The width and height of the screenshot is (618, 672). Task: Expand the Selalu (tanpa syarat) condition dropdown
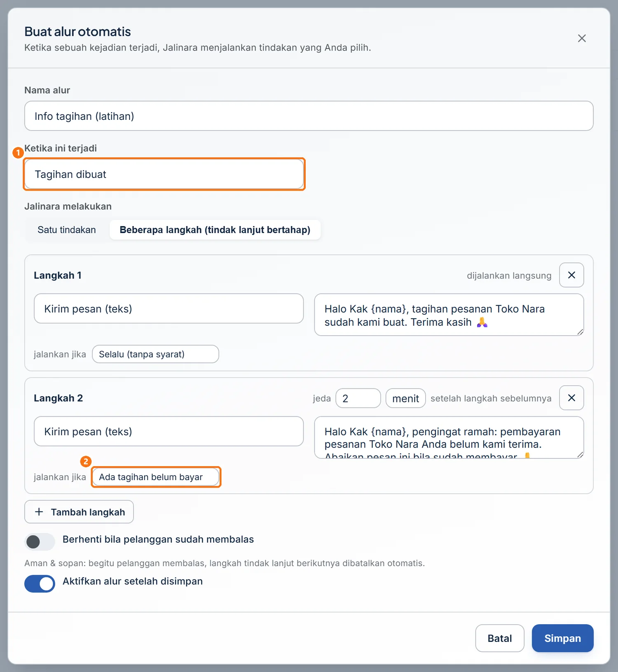coord(155,354)
